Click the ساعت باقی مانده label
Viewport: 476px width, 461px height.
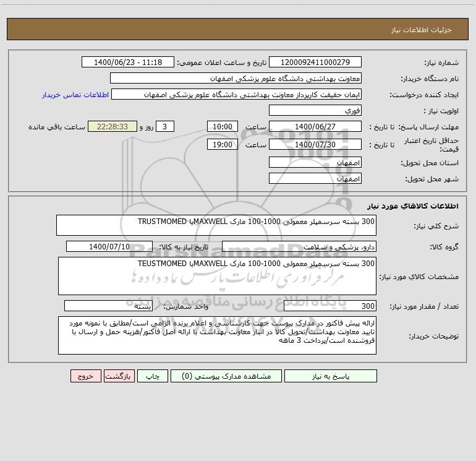pos(57,127)
